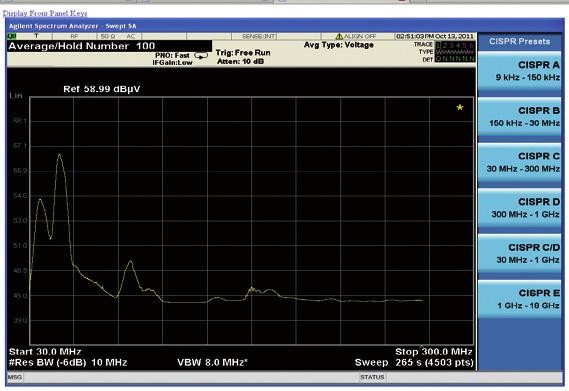
Task: Click the ALIGN OFF warning icon
Action: (339, 36)
